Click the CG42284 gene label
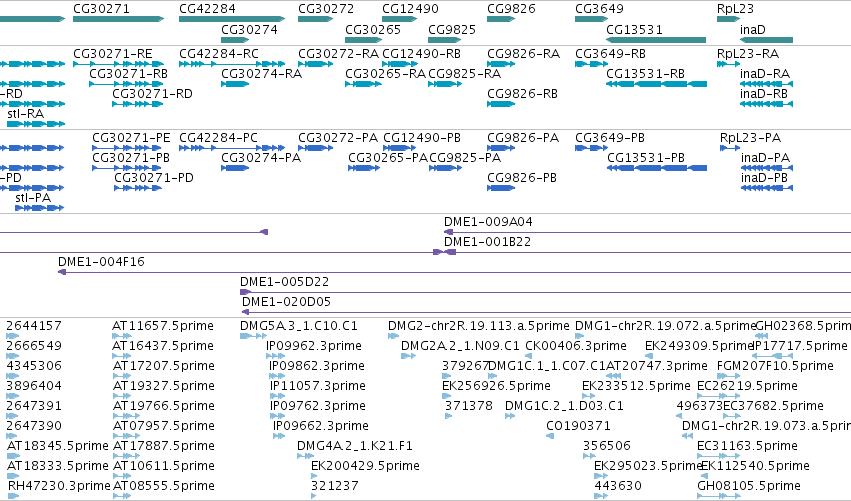 coord(207,9)
